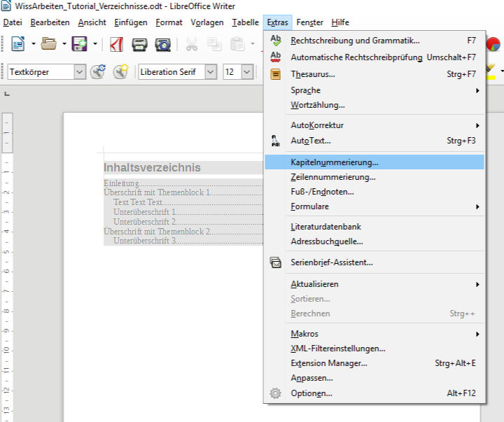Image resolution: width=504 pixels, height=422 pixels.
Task: Close the open Extras menu
Action: point(277,22)
